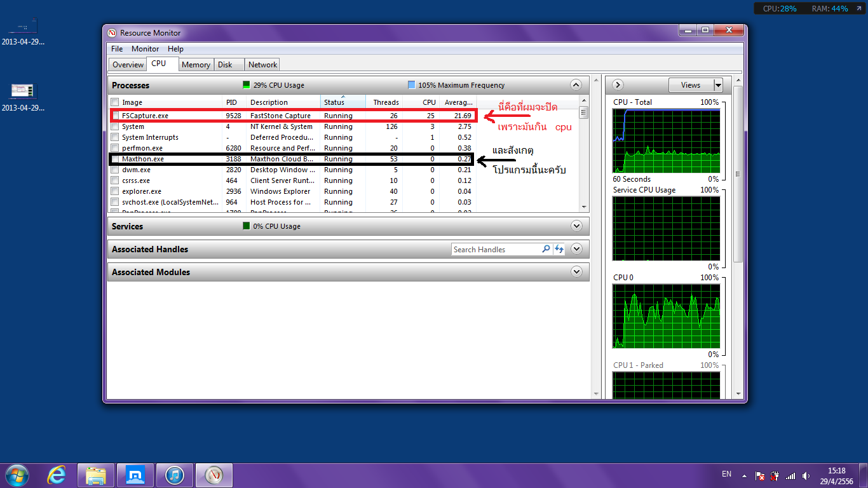Tick the System Interrupts checkbox

[115, 137]
